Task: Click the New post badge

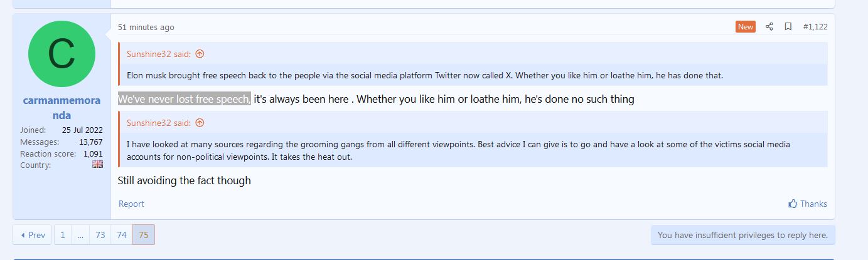Action: (x=746, y=27)
